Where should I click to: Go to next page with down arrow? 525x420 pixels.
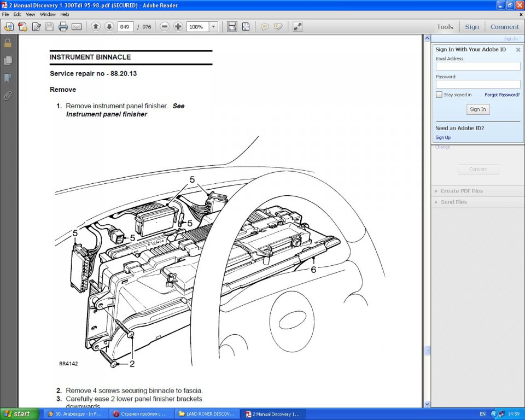click(109, 27)
